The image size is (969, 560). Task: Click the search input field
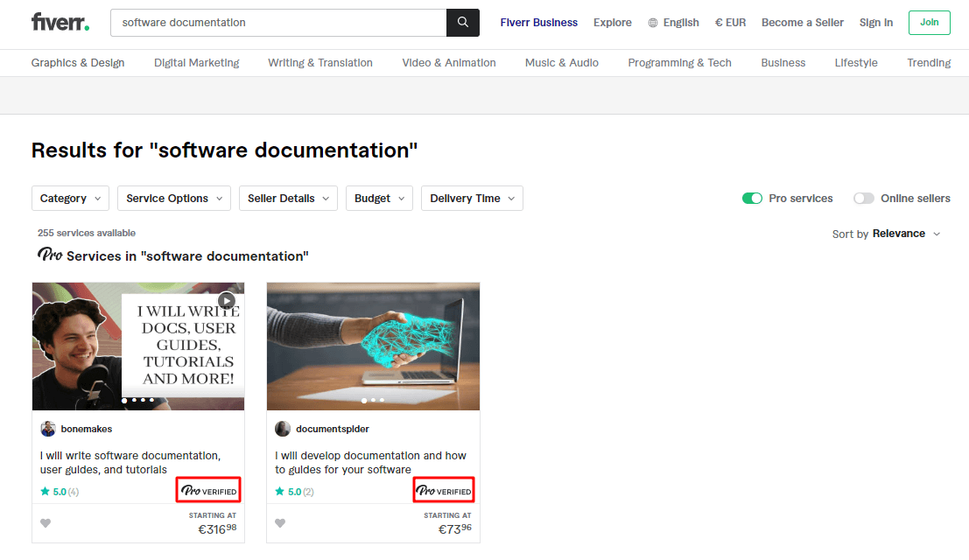click(x=278, y=23)
